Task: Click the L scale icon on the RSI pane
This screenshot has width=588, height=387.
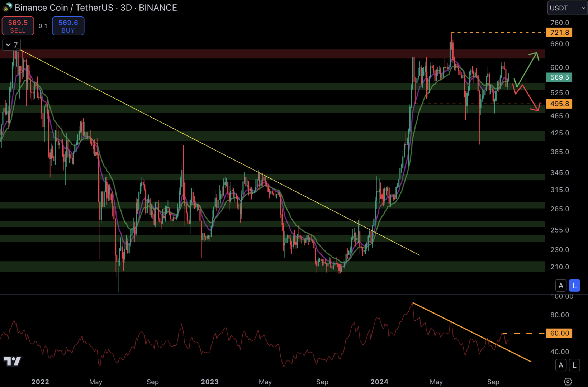Action: 574,365
